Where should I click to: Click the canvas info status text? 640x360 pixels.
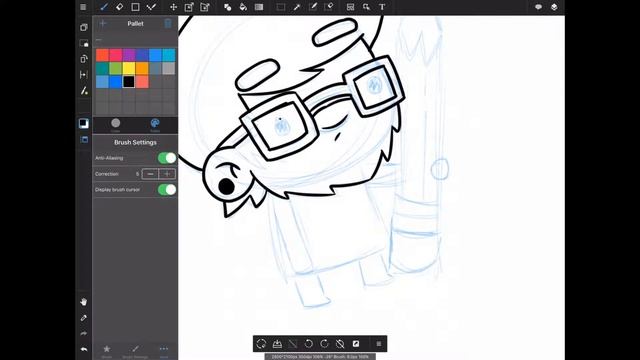tap(320, 356)
